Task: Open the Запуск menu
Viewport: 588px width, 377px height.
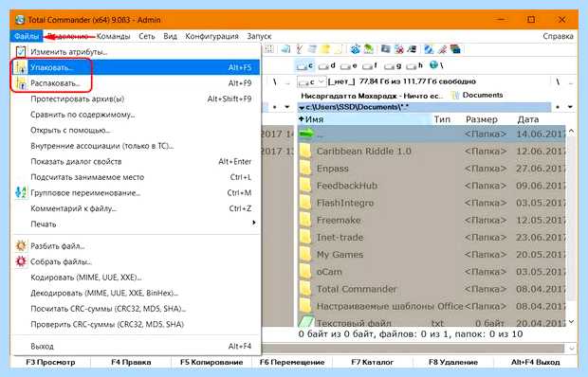Action: click(x=259, y=36)
